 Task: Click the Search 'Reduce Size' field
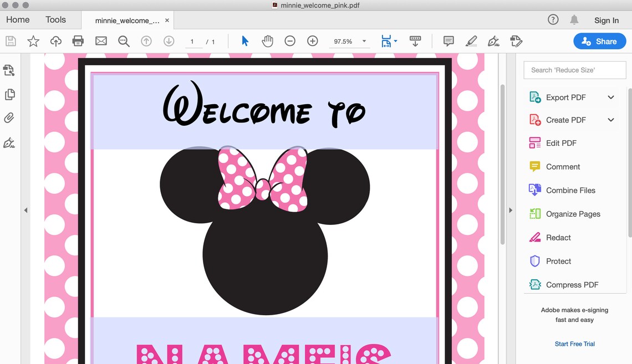tap(574, 70)
